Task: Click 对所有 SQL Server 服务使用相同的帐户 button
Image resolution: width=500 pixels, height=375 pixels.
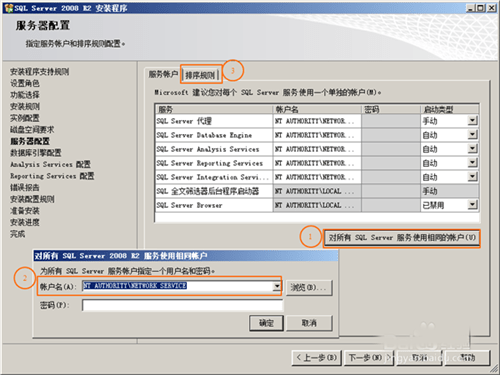Action: (x=402, y=238)
